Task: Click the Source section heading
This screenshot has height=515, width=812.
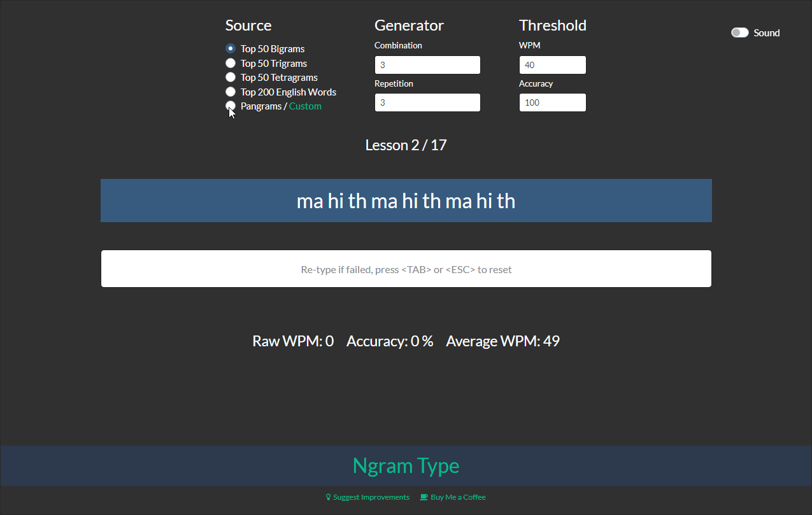Action: pyautogui.click(x=248, y=25)
